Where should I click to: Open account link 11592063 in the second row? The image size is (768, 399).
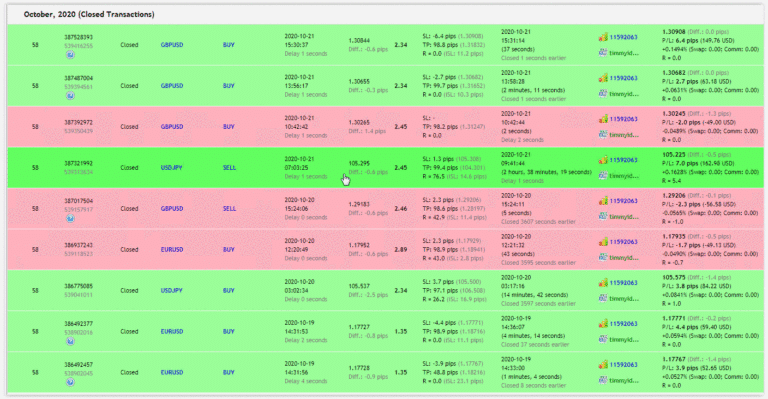tap(624, 78)
